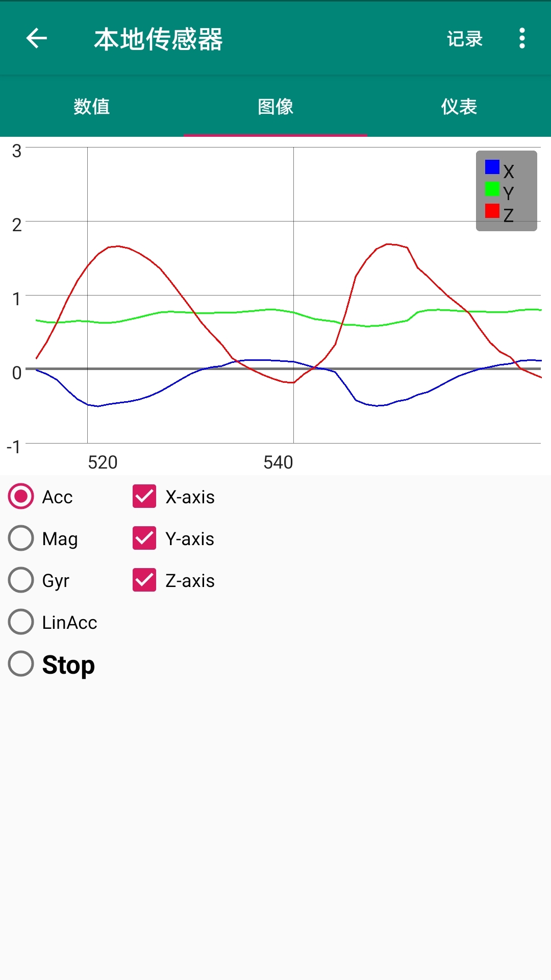Switch to the 数值 tab
This screenshot has height=980, width=551.
(x=92, y=106)
